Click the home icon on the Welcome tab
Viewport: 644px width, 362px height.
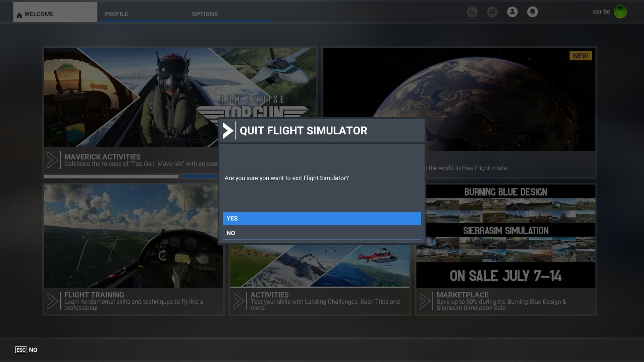click(x=19, y=14)
